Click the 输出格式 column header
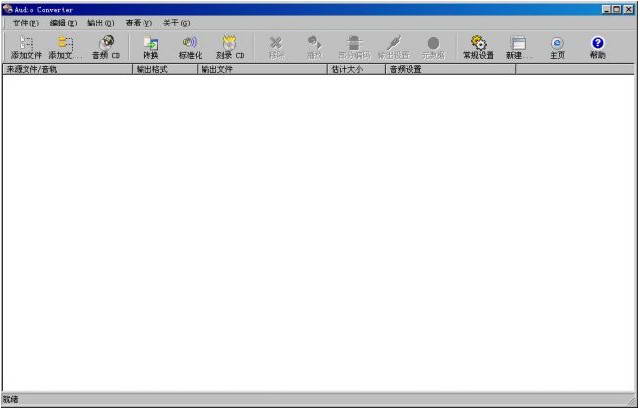 [165, 69]
